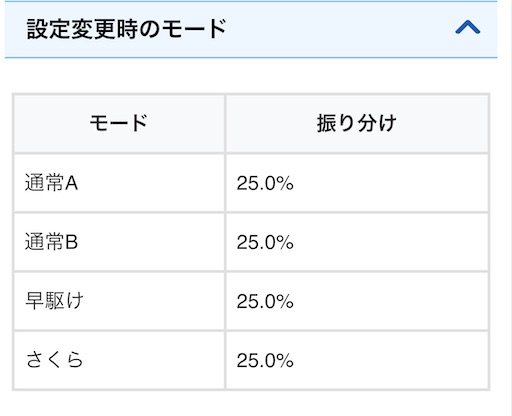Collapse the section with the blue chevron icon

[x=468, y=27]
